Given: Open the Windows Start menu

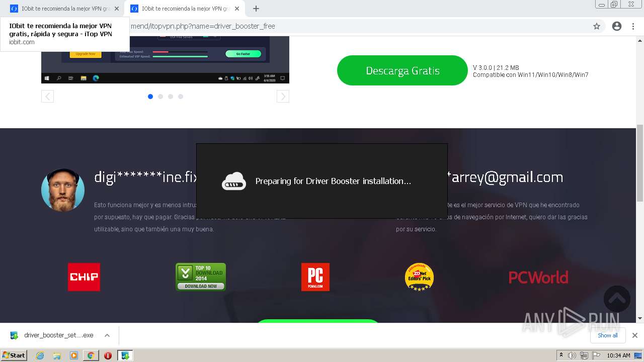Looking at the screenshot, I should coord(14,355).
